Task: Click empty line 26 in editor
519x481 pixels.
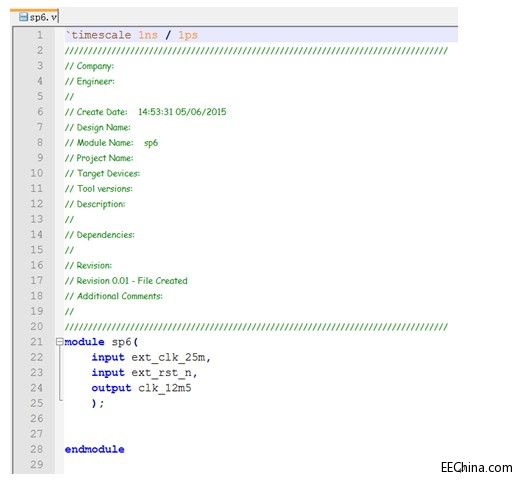Action: [x=261, y=418]
